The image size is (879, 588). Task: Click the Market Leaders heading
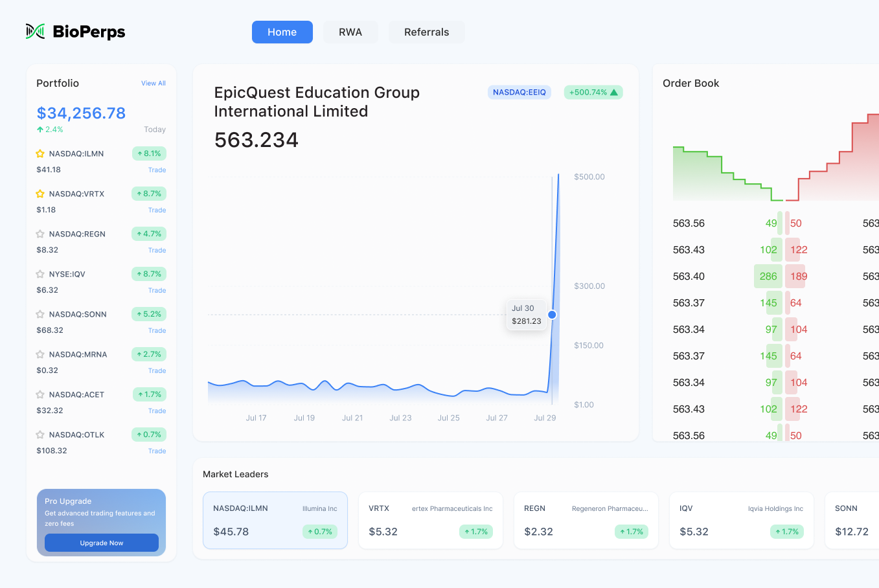pyautogui.click(x=235, y=475)
